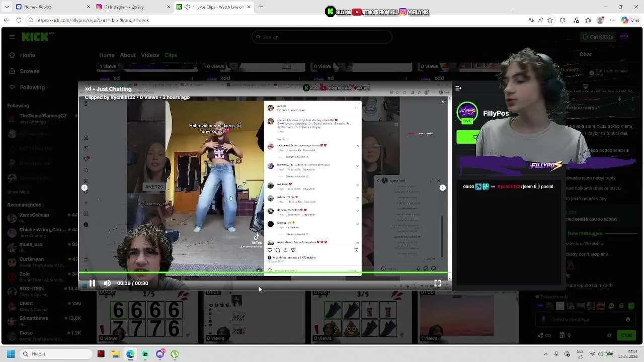Open the sneakers 3/5 clip thumbnail
This screenshot has width=644, height=362.
pyautogui.click(x=361, y=317)
